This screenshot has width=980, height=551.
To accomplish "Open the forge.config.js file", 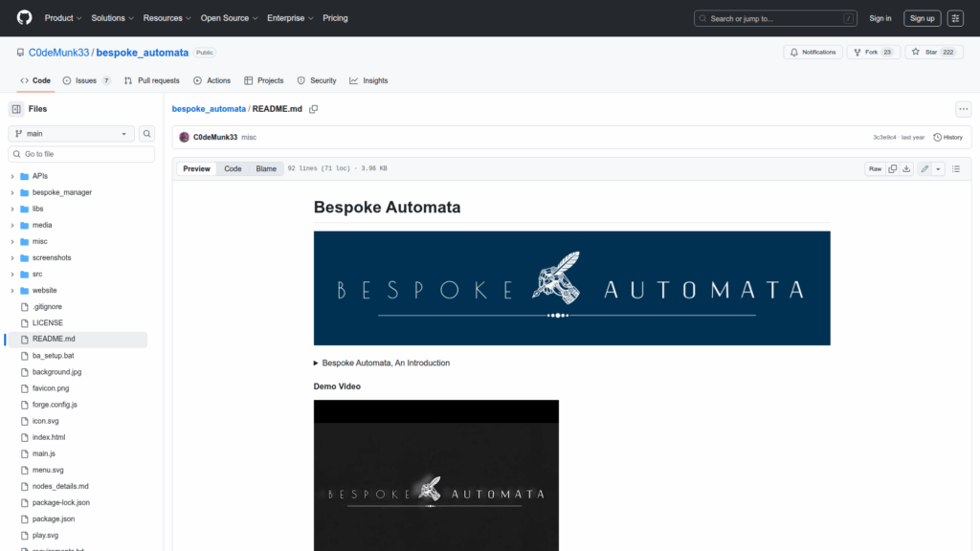I will pyautogui.click(x=55, y=405).
